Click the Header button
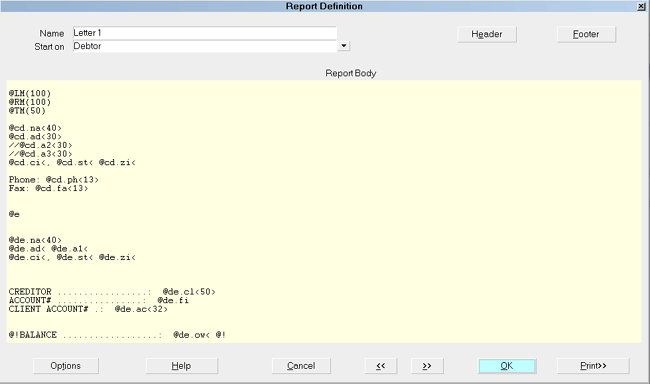650x384 pixels. click(x=487, y=34)
